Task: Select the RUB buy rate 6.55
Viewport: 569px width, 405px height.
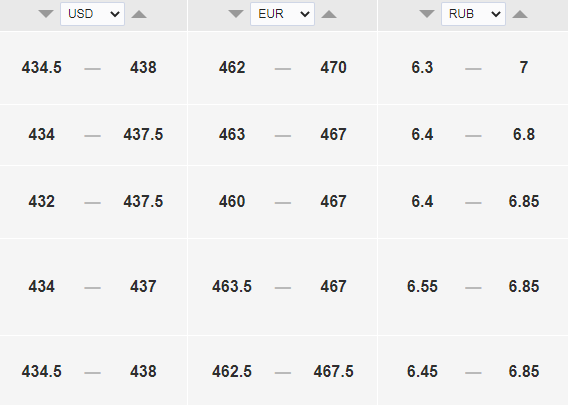Action: (422, 286)
